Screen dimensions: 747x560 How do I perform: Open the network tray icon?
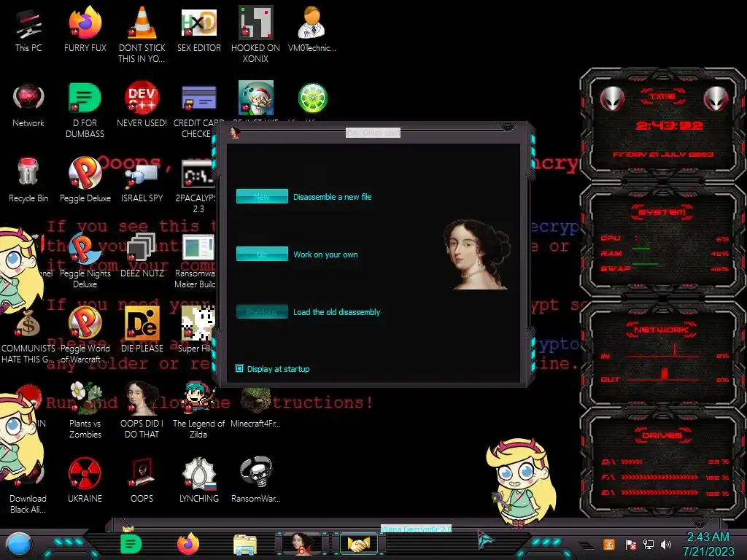coord(648,544)
